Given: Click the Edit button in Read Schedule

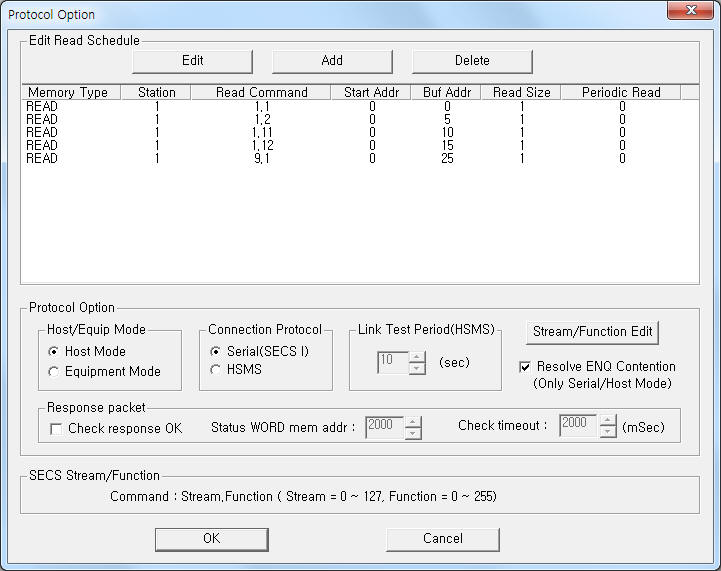Looking at the screenshot, I should 192,61.
